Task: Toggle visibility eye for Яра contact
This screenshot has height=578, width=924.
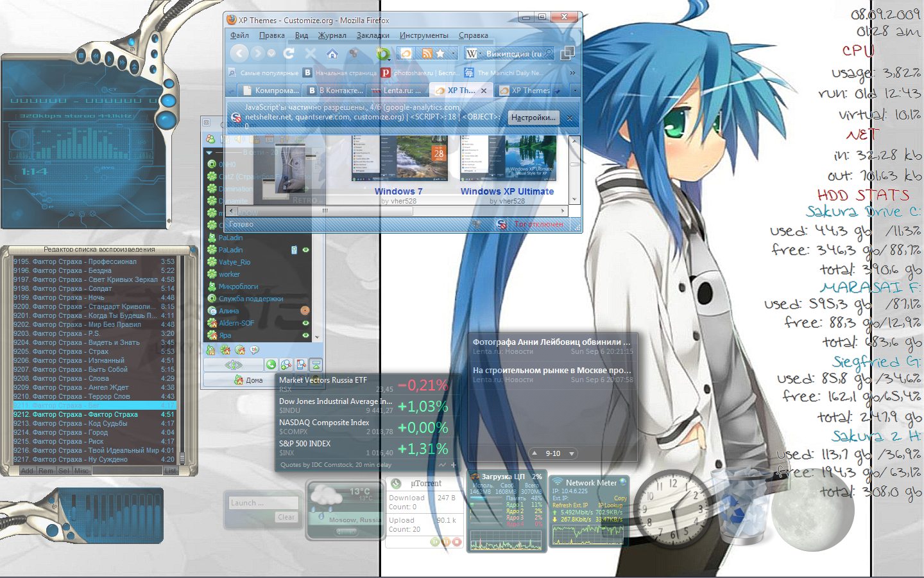Action: (305, 335)
